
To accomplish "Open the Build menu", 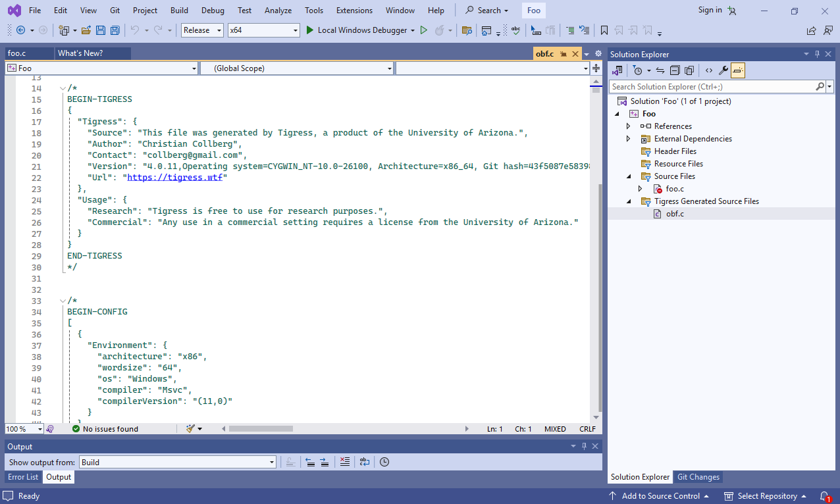I will (179, 11).
